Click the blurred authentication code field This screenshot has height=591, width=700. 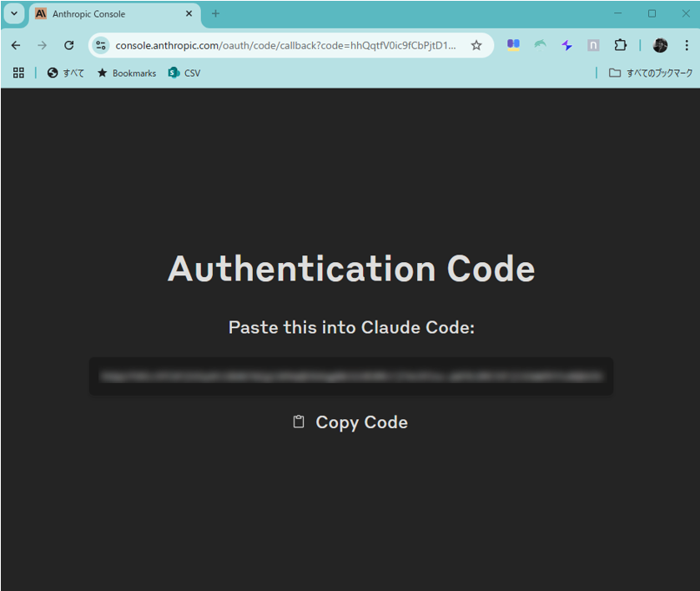[351, 376]
